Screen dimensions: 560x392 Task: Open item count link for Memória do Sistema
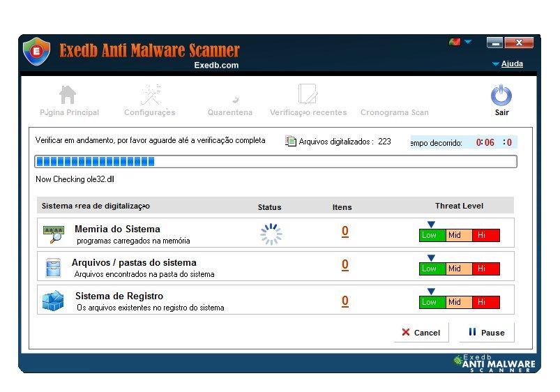(x=345, y=231)
